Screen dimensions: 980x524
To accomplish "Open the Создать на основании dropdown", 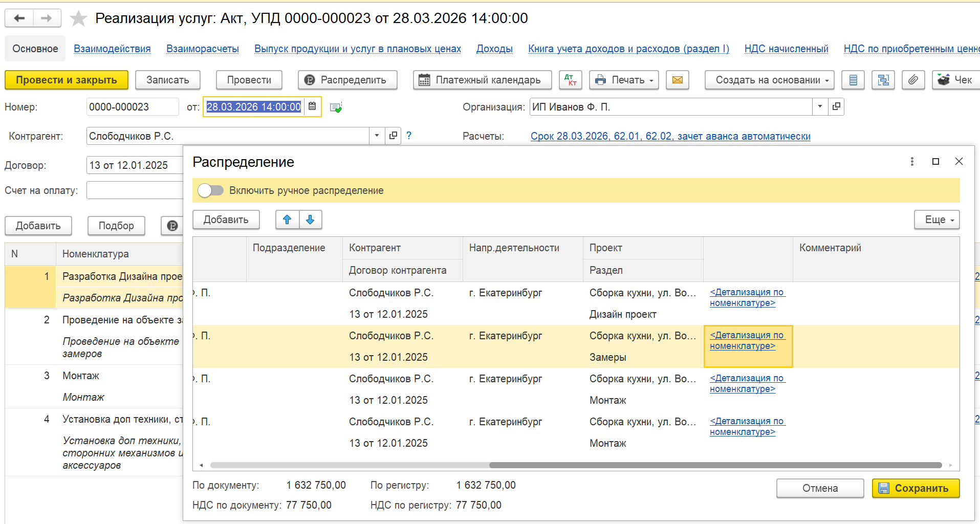I will coord(769,80).
